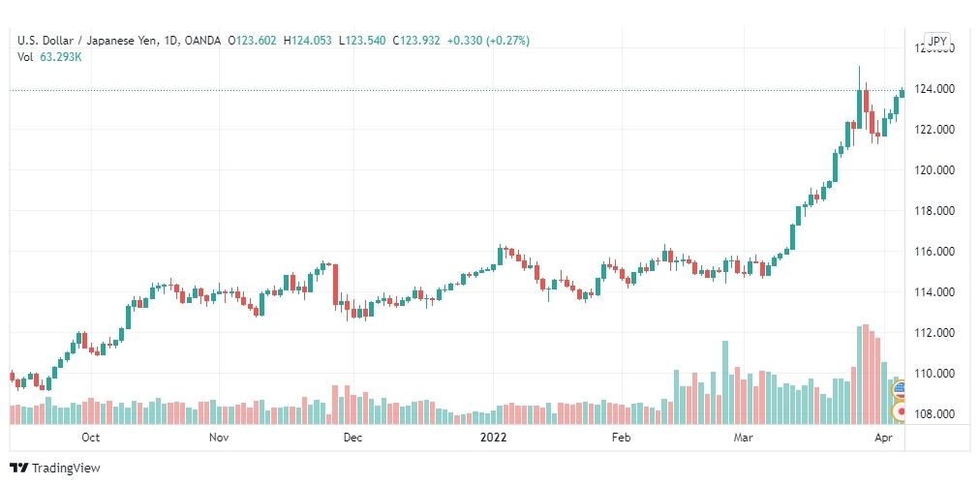The width and height of the screenshot is (980, 485).
Task: Click the Mar label on time axis
Action: click(x=743, y=437)
